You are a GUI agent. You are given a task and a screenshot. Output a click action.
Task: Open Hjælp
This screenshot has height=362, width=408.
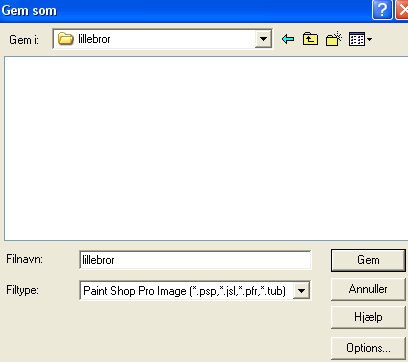coord(368,317)
